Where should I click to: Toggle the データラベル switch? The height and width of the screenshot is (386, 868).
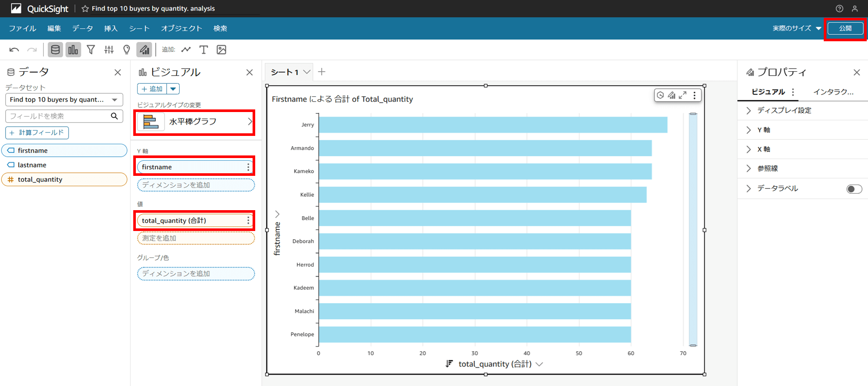coord(854,189)
